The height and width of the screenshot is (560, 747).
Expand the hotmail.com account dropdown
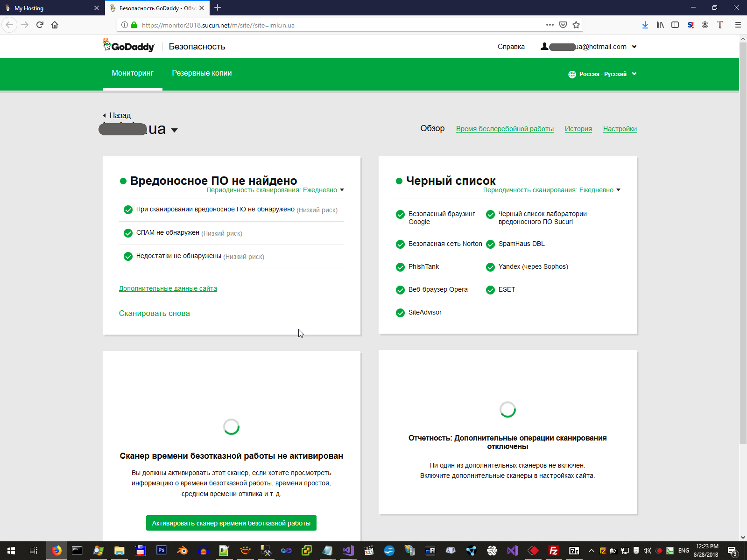coord(634,47)
